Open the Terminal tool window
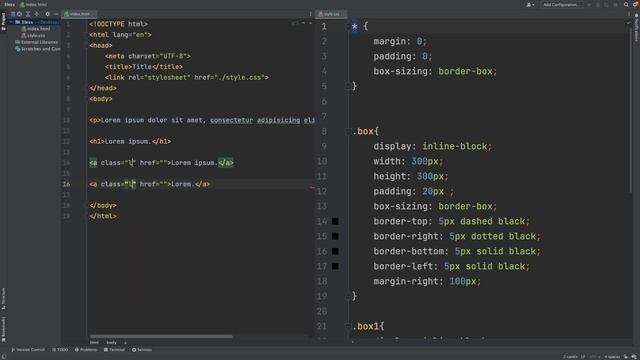Image resolution: width=640 pixels, height=360 pixels. 114,350
